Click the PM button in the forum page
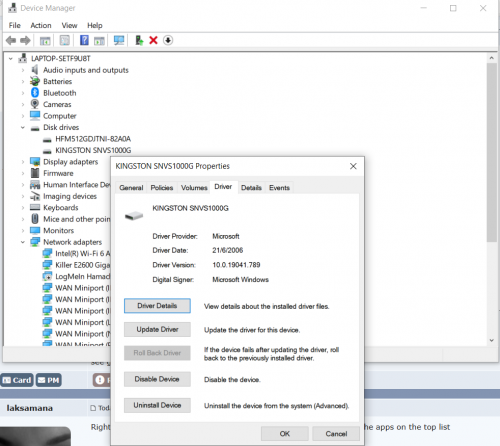The width and height of the screenshot is (500, 446). (49, 380)
